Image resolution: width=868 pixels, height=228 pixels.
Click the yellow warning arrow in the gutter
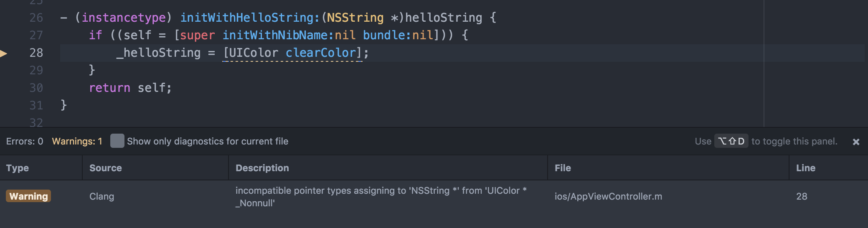3,53
